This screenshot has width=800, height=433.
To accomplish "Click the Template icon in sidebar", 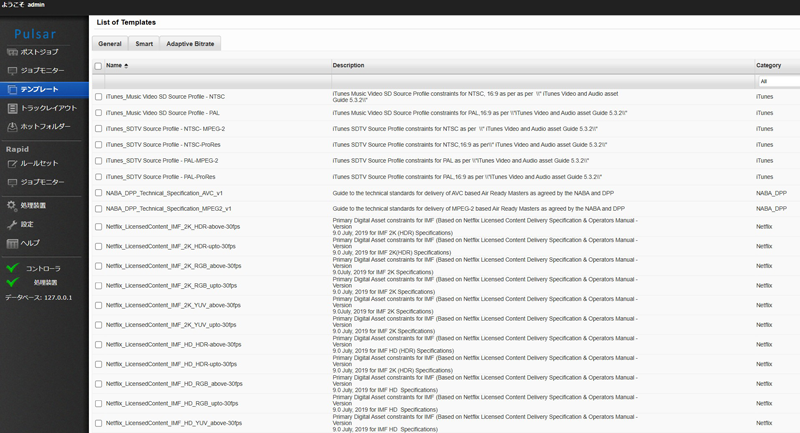I will tap(12, 89).
